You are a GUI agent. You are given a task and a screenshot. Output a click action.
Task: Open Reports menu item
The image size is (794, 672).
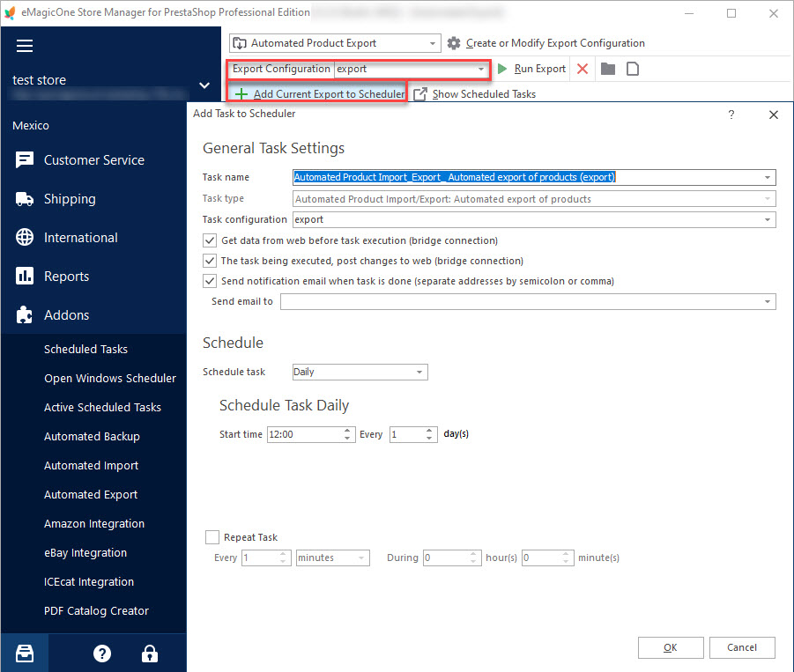click(66, 277)
